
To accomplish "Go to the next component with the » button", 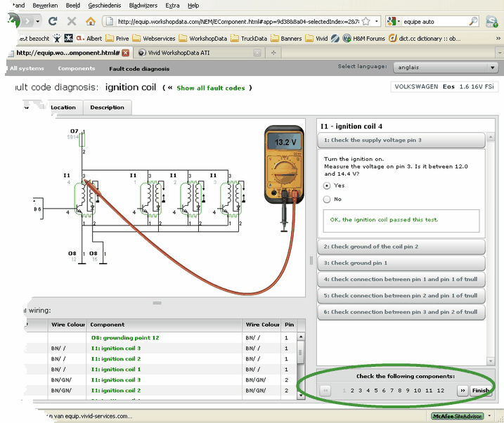I will pyautogui.click(x=463, y=391).
